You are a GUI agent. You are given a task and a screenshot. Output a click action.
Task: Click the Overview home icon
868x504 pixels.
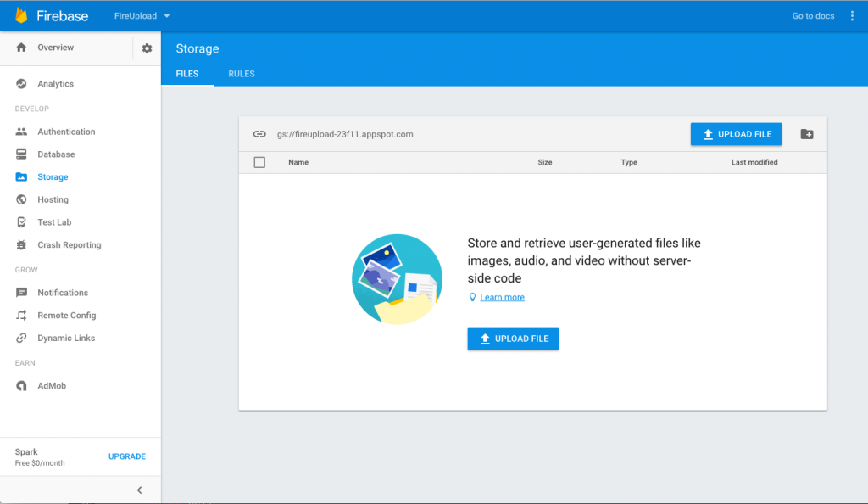[21, 47]
